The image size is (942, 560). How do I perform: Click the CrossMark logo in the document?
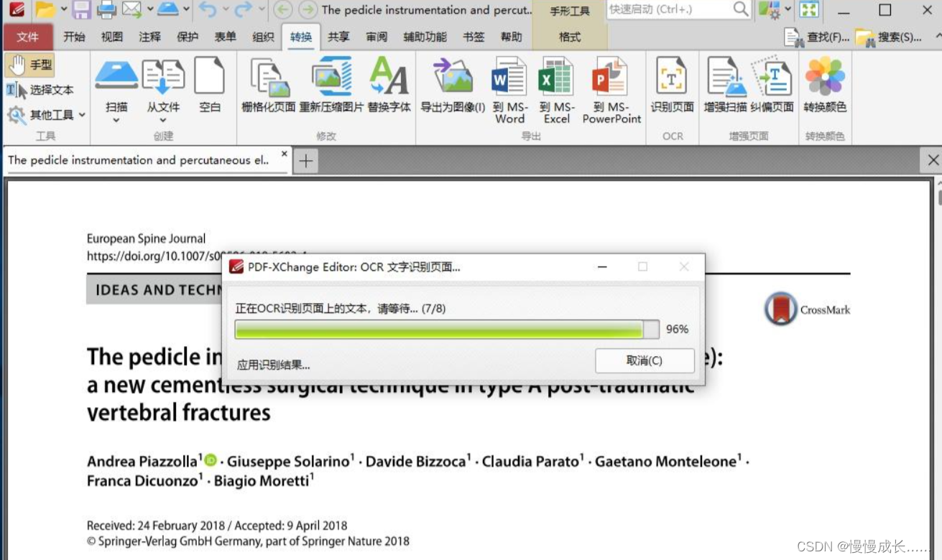coord(807,309)
